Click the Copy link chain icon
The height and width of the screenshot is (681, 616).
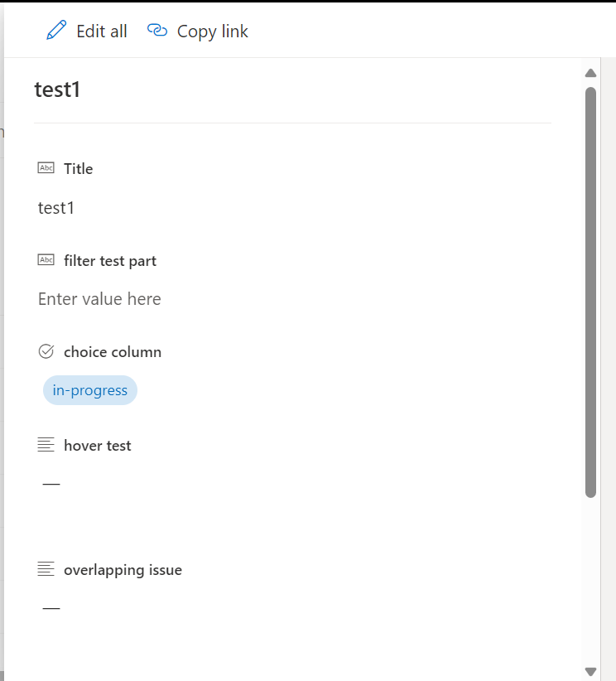(156, 30)
